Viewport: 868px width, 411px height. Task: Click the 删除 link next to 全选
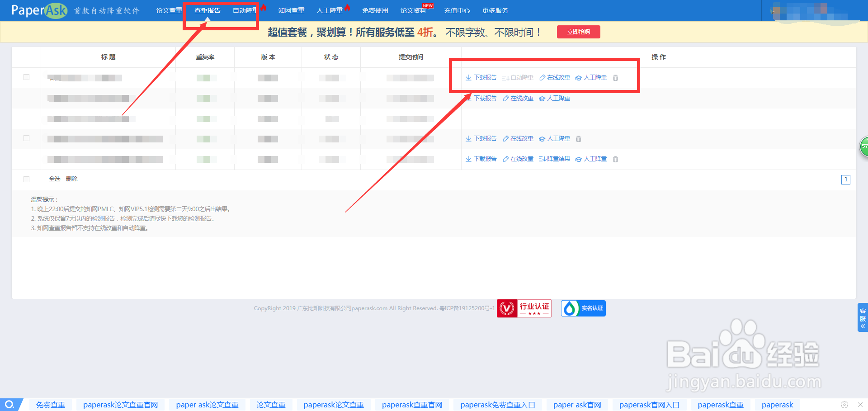click(x=71, y=179)
